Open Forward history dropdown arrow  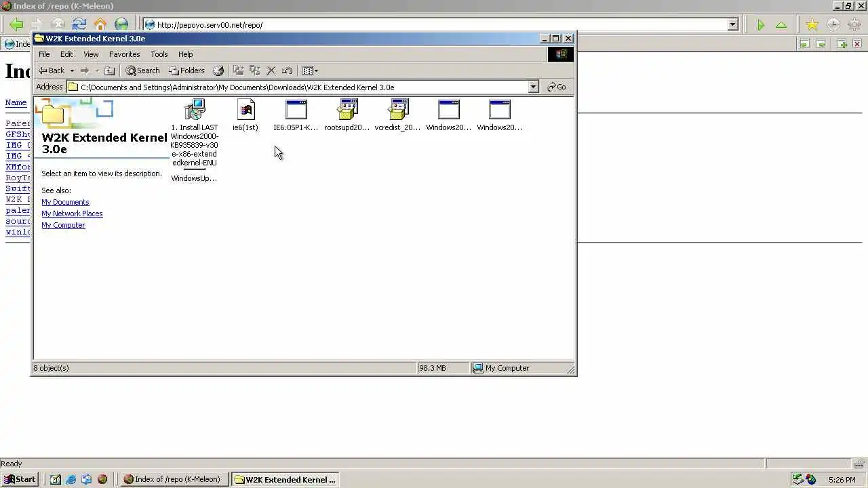97,70
